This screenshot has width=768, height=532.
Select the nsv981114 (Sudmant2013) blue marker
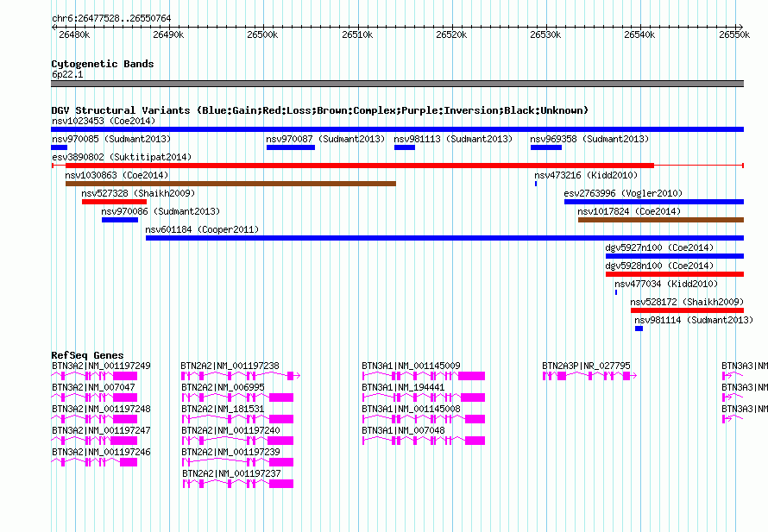click(639, 329)
